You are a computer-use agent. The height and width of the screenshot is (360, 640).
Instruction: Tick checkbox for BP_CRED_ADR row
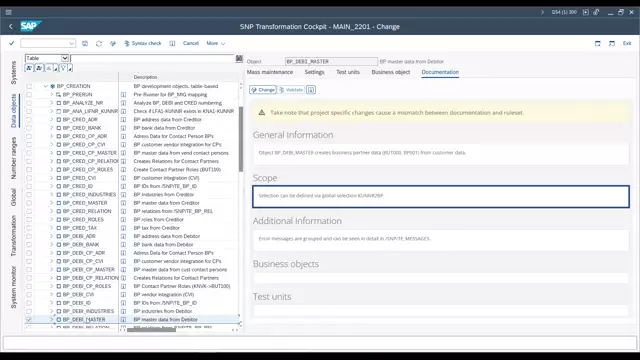[x=29, y=120]
